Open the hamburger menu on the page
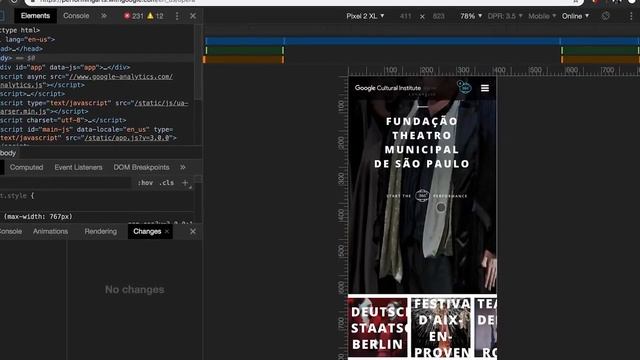Image resolution: width=640 pixels, height=360 pixels. click(485, 88)
